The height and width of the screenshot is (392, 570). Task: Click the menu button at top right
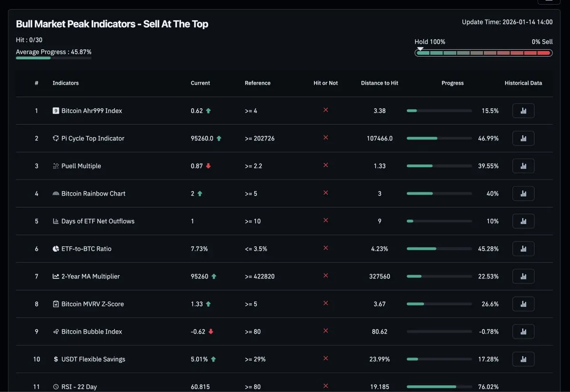(549, 1)
